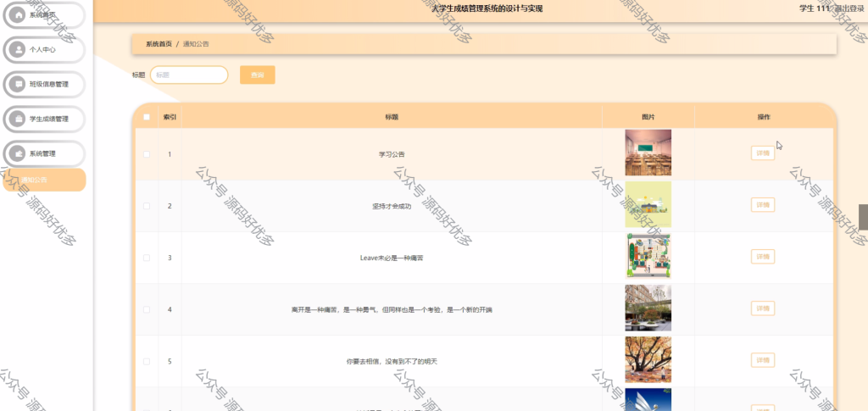Open the 个人中心 sidebar menu

[44, 50]
